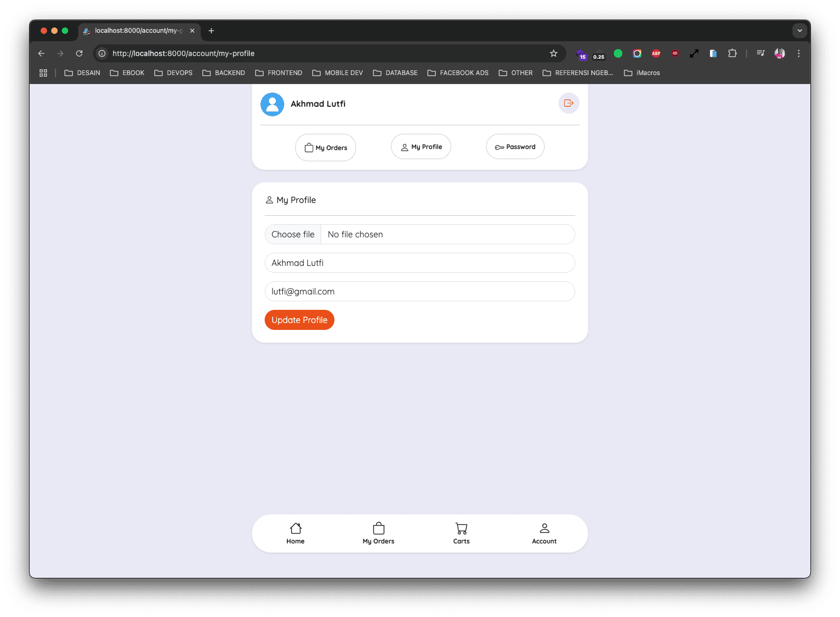The image size is (840, 617).
Task: Open the browser Extensions puzzle icon
Action: pos(732,53)
